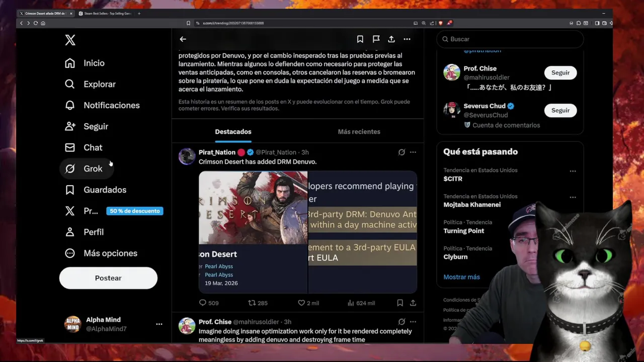Click the Postear button
644x362 pixels.
click(108, 278)
